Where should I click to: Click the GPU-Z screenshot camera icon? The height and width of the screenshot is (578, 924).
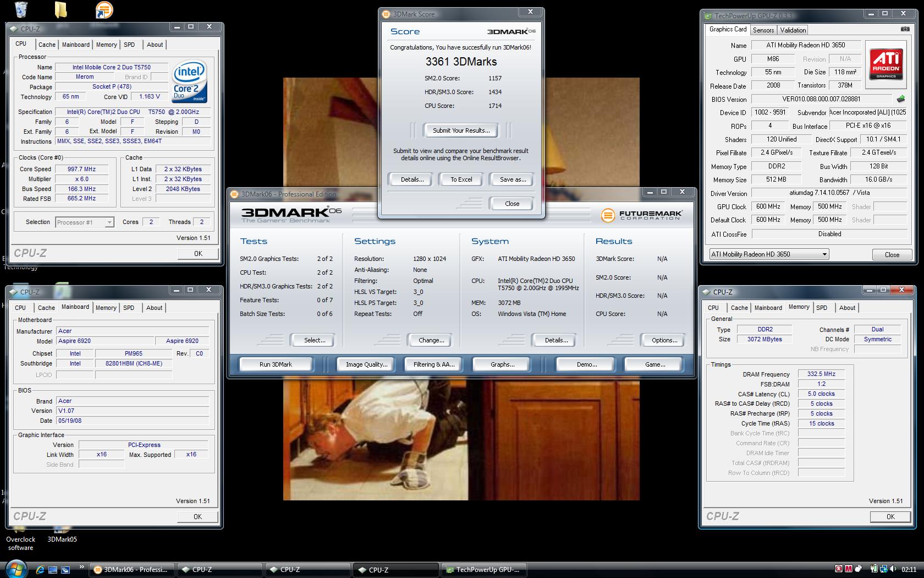coord(905,29)
